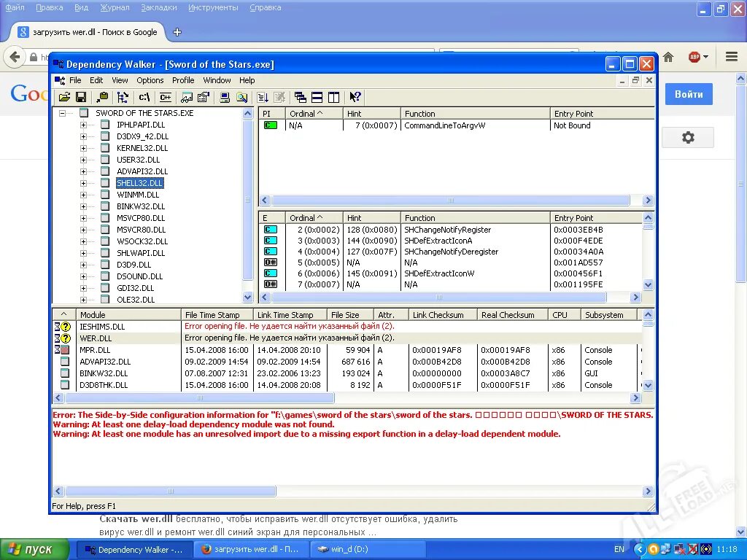Toggle the c:\ Full Paths button
747x560 pixels.
click(x=144, y=98)
